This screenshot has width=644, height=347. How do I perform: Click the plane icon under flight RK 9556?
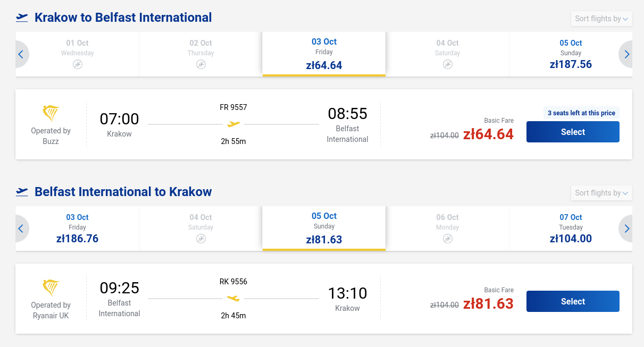(233, 299)
